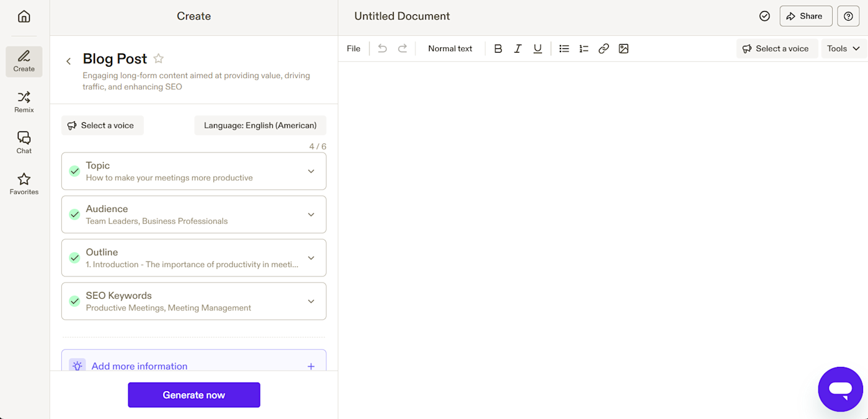This screenshot has width=868, height=419.
Task: Open the Remix section
Action: click(24, 102)
